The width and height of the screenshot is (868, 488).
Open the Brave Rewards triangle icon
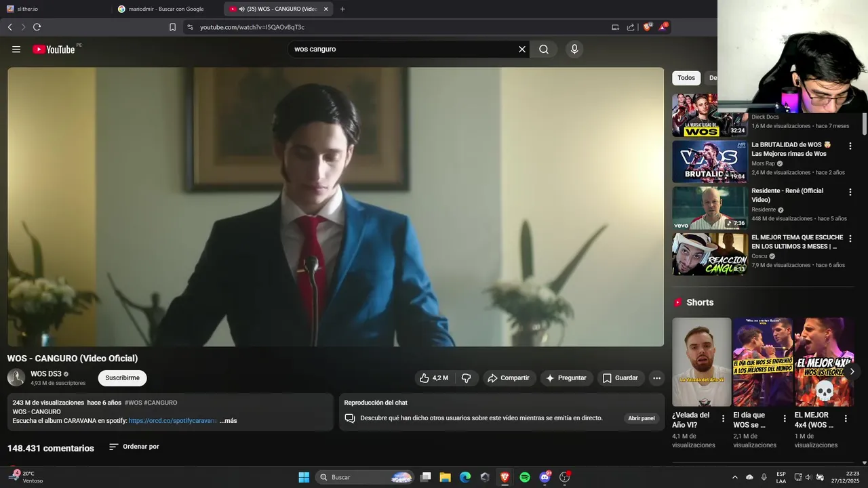(663, 27)
